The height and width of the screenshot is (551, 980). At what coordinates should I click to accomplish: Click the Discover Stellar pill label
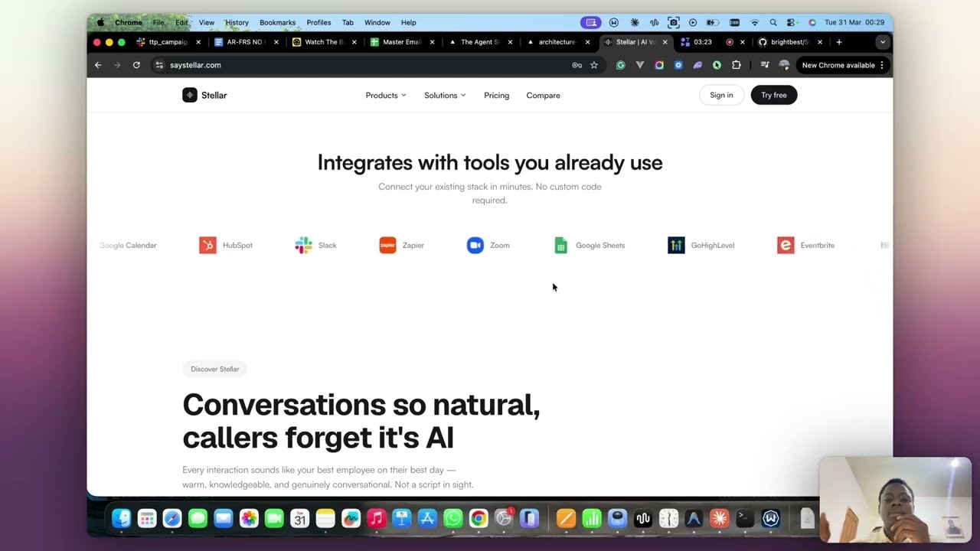[214, 369]
